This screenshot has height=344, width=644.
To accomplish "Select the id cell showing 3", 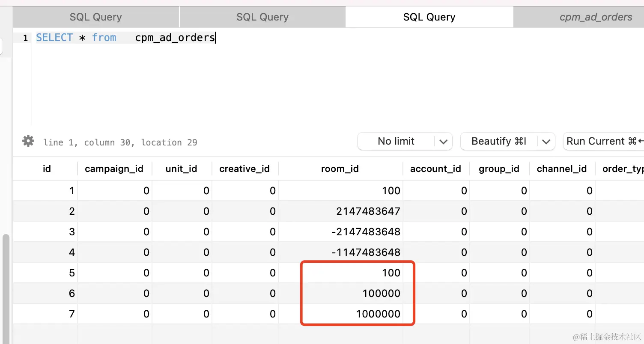I will click(45, 231).
